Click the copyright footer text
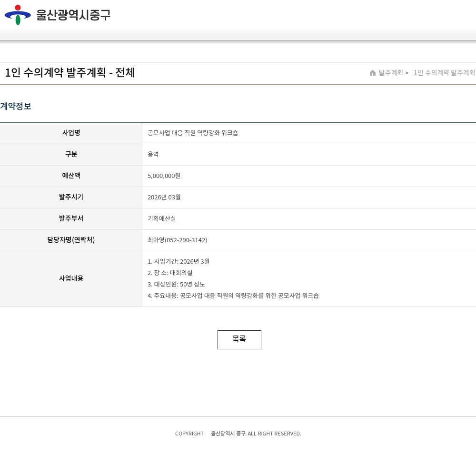The image size is (476, 464). 238,434
